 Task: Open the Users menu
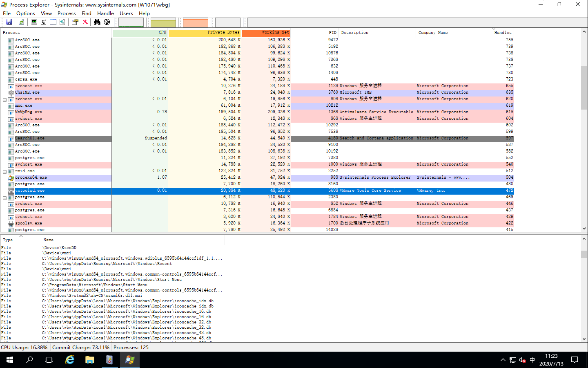pos(126,13)
